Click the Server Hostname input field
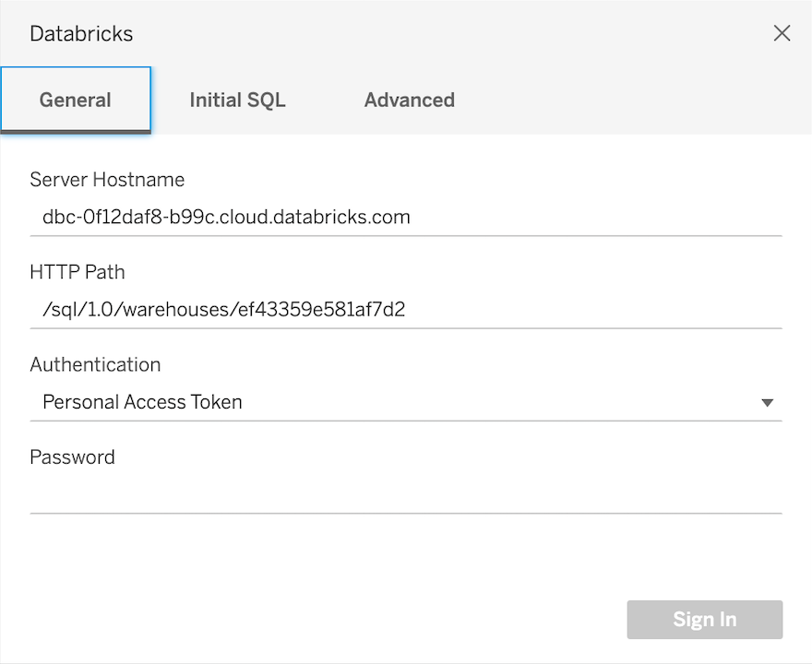Screen dimensions: 812x664 [x=406, y=217]
